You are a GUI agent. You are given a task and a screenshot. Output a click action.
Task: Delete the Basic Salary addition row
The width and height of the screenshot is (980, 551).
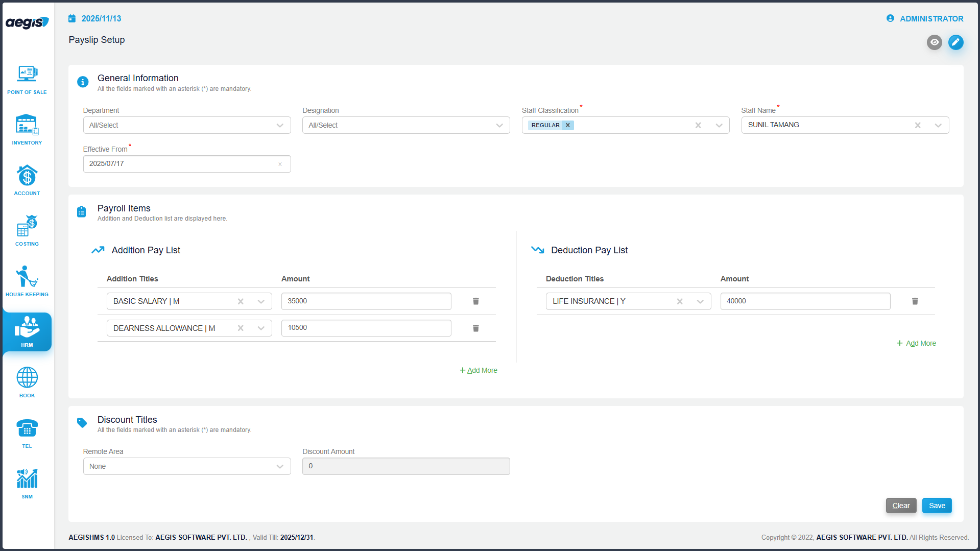coord(475,301)
